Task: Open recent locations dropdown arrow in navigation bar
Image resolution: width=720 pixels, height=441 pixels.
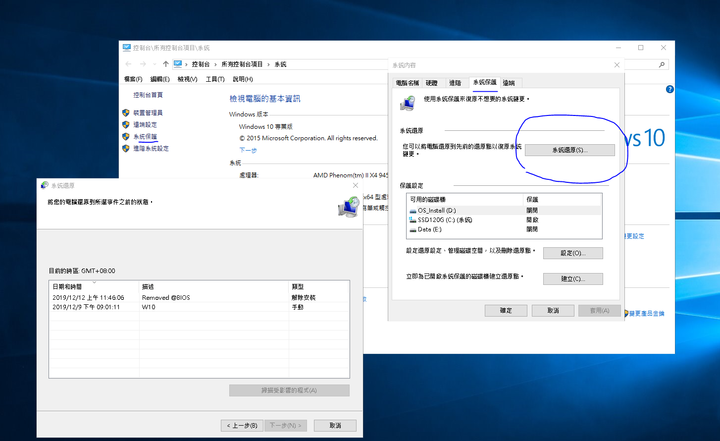Action: click(x=154, y=64)
